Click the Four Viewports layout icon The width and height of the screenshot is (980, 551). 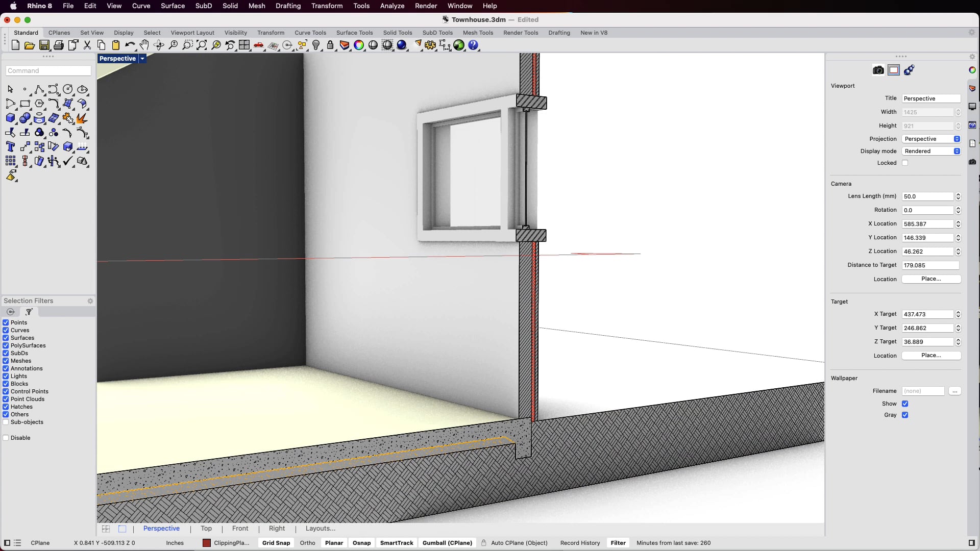pos(244,45)
